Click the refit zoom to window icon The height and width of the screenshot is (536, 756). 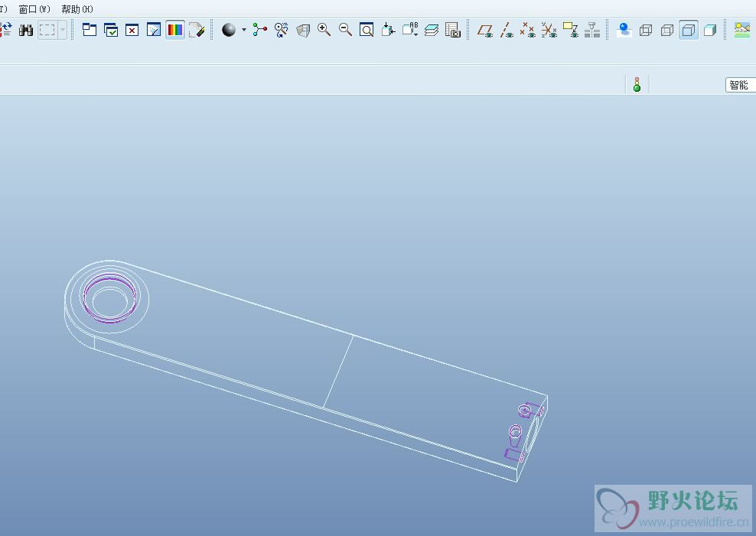tap(367, 31)
